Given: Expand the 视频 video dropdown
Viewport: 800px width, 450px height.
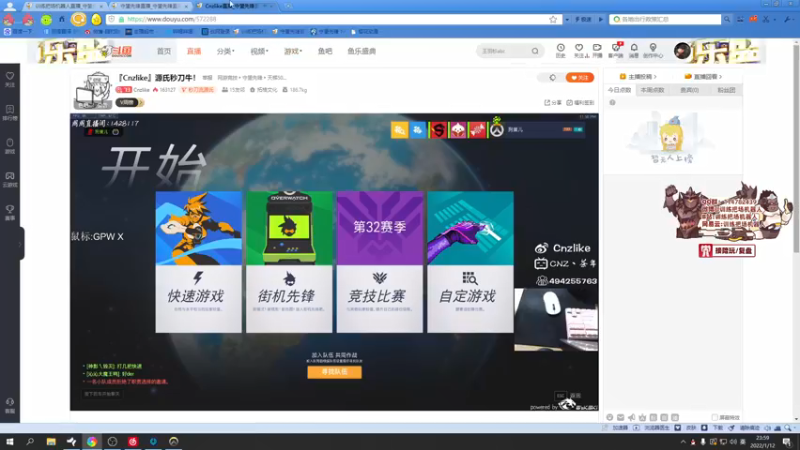Looking at the screenshot, I should pyautogui.click(x=259, y=51).
